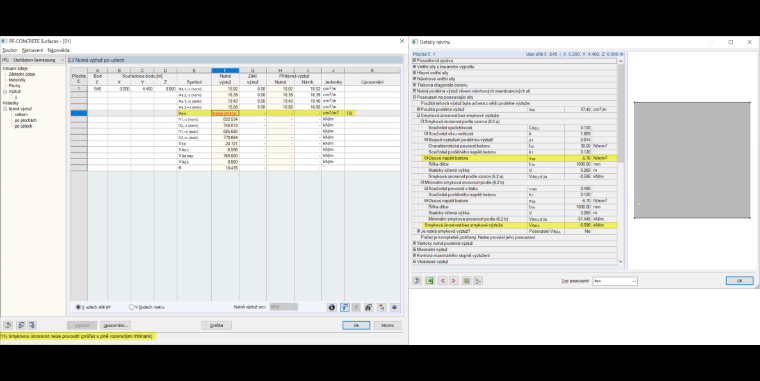Click the pick-in-graphic icon with red cursor
This screenshot has width=760, height=381.
pyautogui.click(x=381, y=307)
